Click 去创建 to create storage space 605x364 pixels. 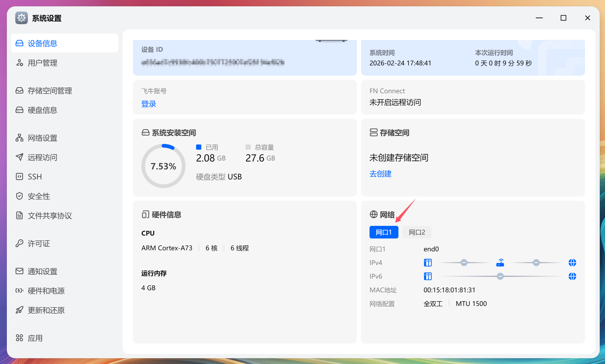pyautogui.click(x=380, y=174)
